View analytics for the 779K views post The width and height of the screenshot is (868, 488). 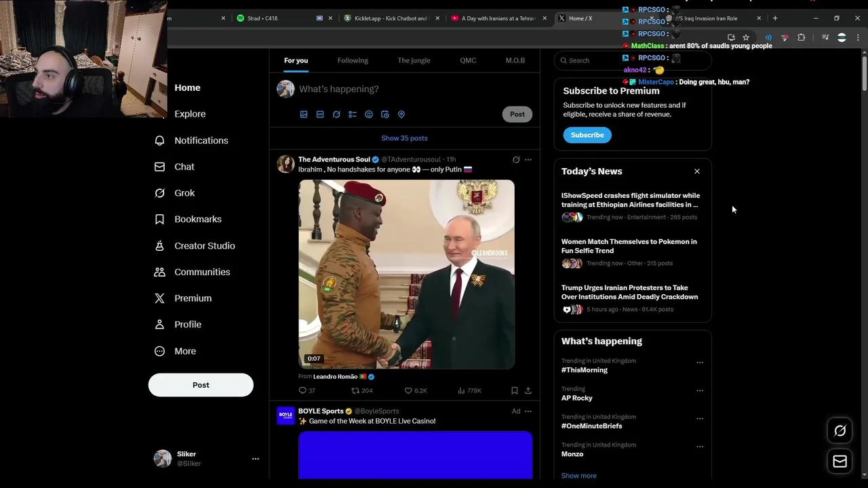point(469,390)
